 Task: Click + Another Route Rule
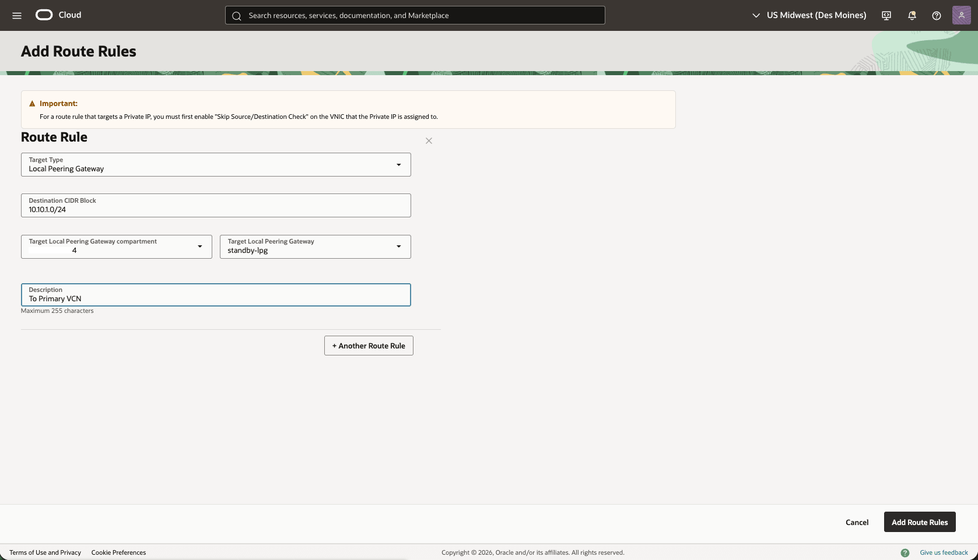point(368,345)
